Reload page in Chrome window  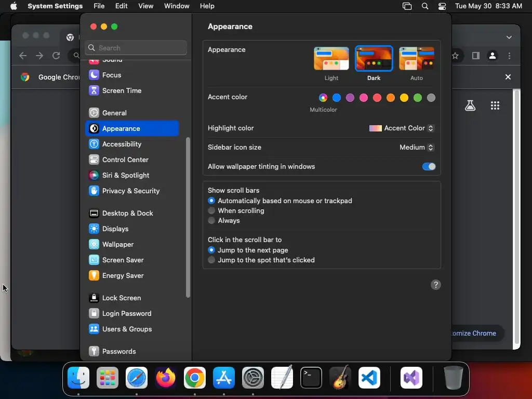pos(56,56)
